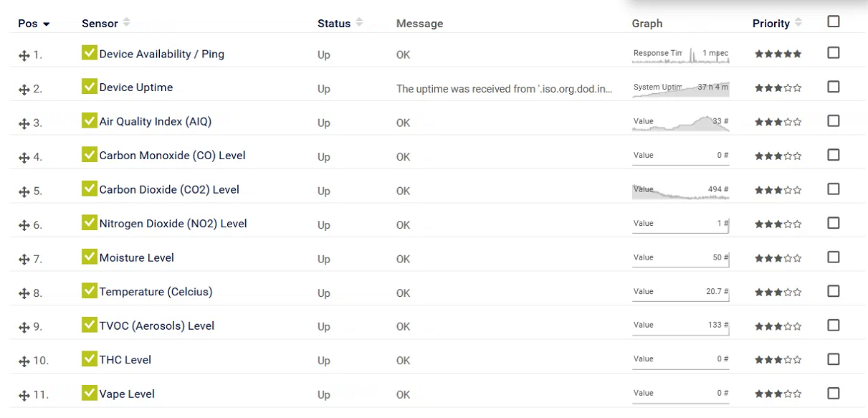Image resolution: width=868 pixels, height=418 pixels.
Task: Click the green check icon beside Moisture Level
Action: (89, 257)
